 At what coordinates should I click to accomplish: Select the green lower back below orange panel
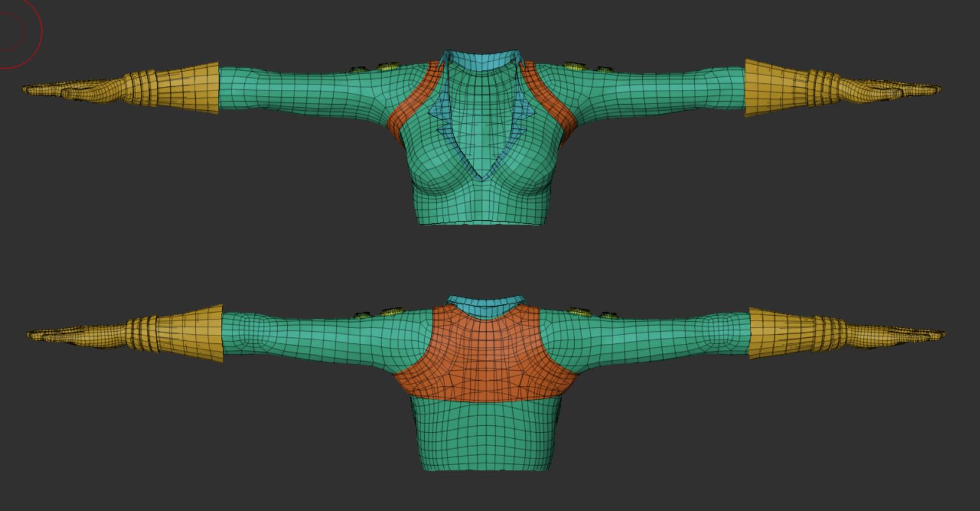[485, 435]
